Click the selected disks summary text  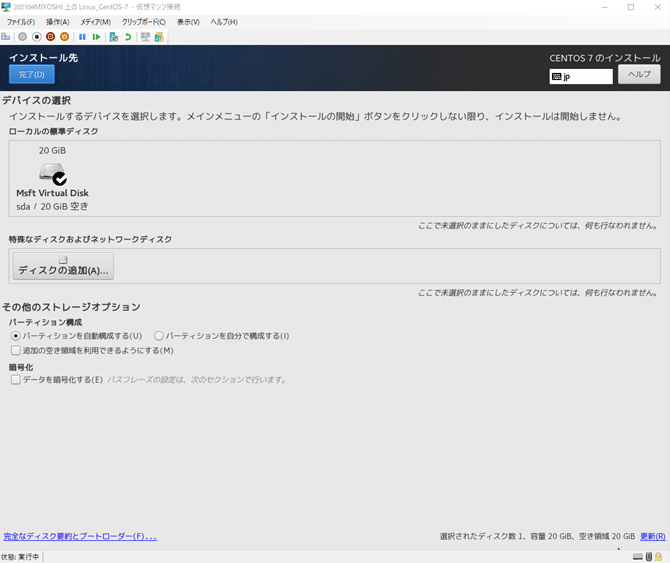click(538, 537)
